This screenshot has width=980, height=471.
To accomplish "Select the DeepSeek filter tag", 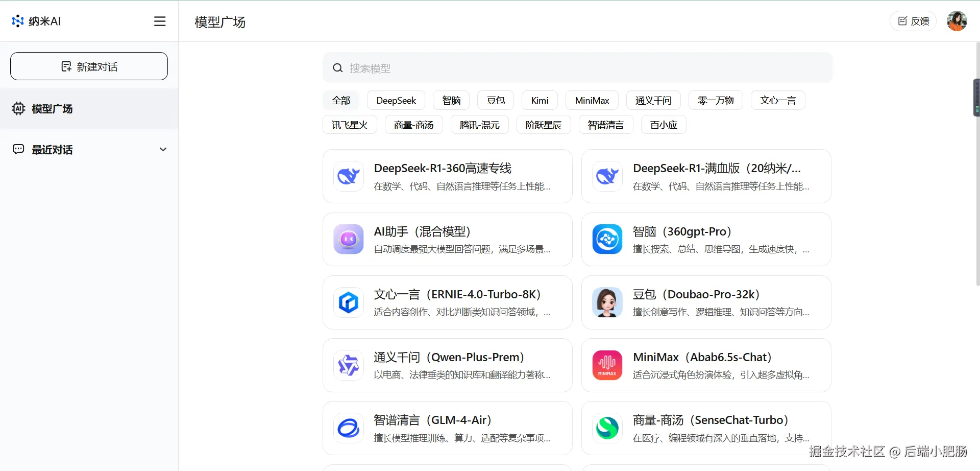I will point(396,100).
